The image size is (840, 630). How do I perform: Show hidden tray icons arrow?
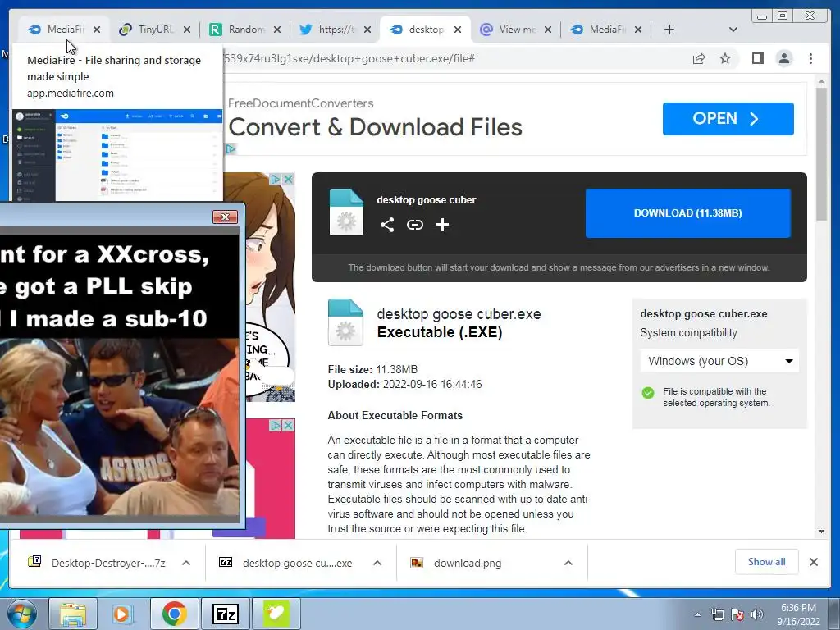pyautogui.click(x=697, y=614)
